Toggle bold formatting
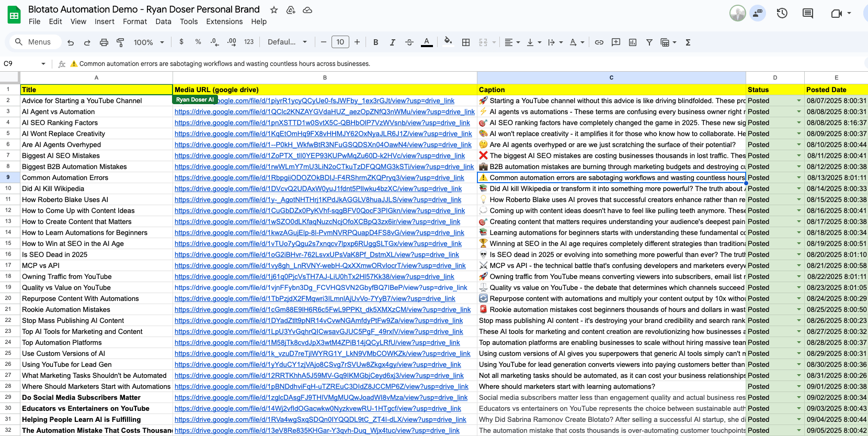Image resolution: width=868 pixels, height=436 pixels. pos(375,42)
